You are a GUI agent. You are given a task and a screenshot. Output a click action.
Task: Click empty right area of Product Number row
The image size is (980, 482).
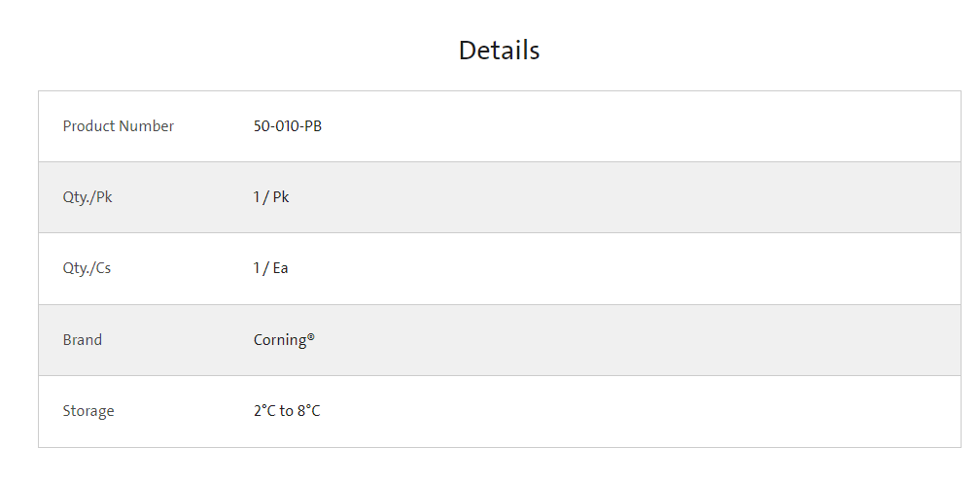[681, 126]
